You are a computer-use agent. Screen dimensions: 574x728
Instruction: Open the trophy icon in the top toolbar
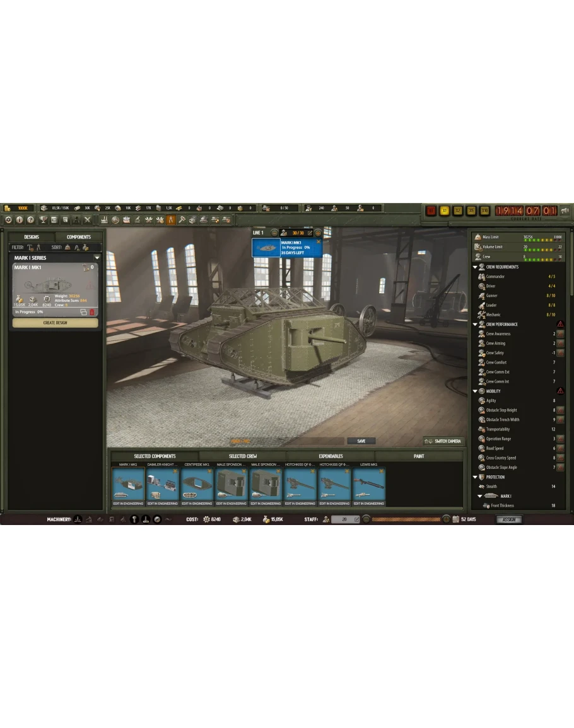(43, 219)
